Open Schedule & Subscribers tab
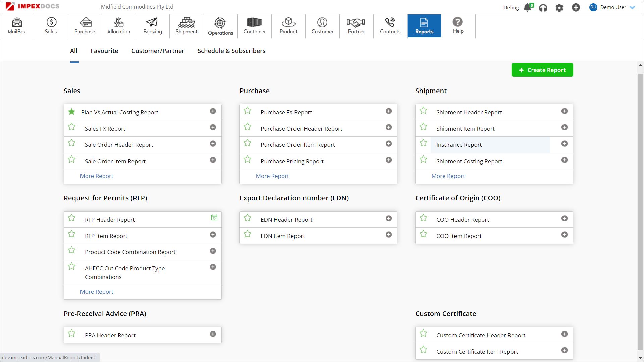 (x=231, y=51)
